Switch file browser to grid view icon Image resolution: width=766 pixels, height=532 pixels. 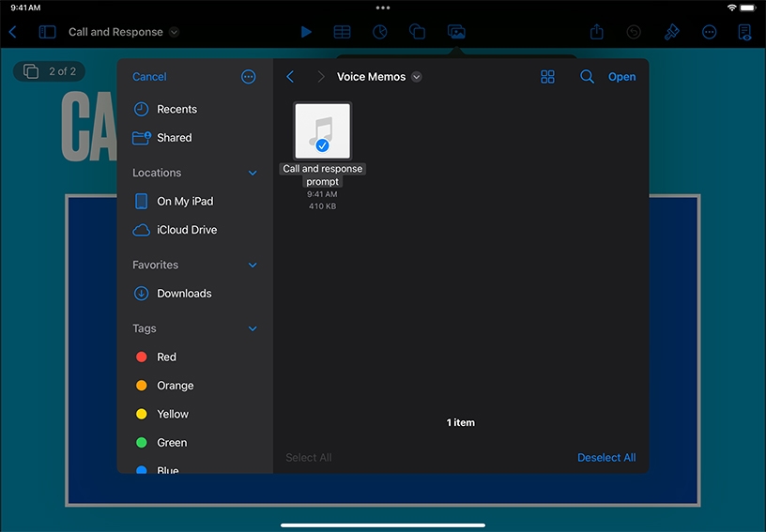(548, 77)
